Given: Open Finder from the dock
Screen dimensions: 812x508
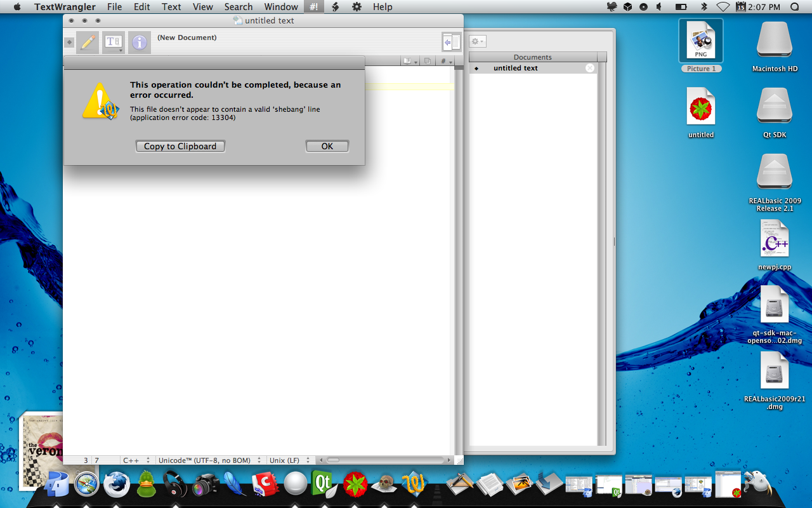Looking at the screenshot, I should (57, 485).
